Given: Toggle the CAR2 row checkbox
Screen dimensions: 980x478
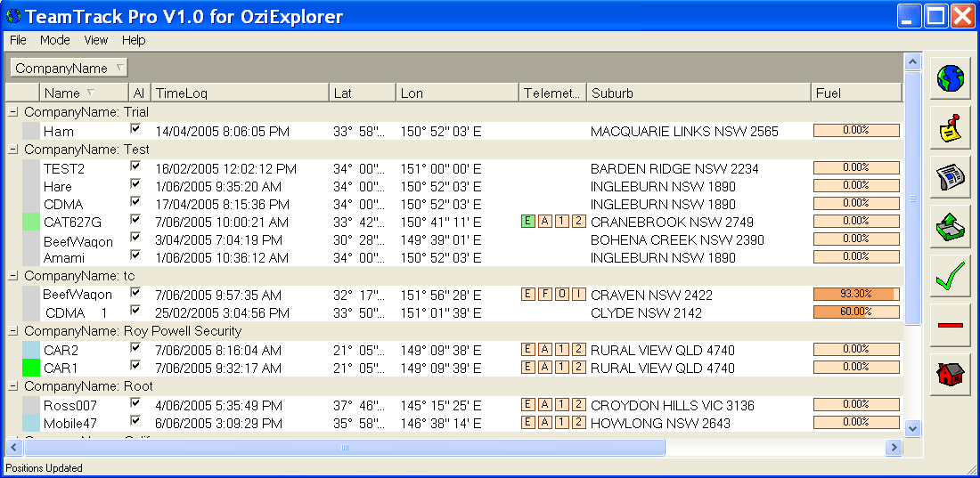Looking at the screenshot, I should point(135,347).
